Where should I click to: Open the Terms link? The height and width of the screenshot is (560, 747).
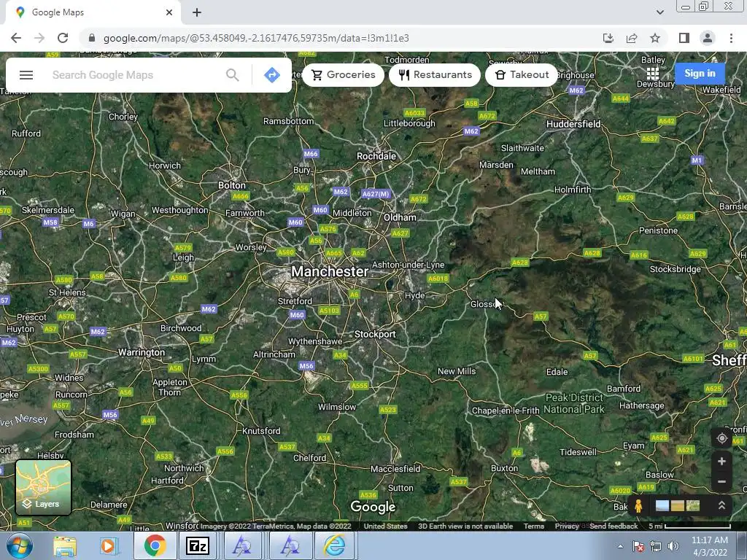(533, 526)
